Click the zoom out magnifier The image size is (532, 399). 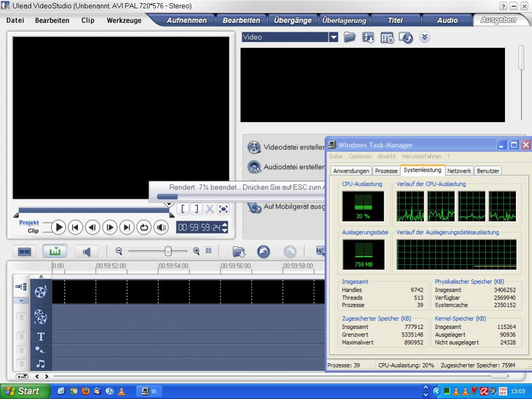119,251
